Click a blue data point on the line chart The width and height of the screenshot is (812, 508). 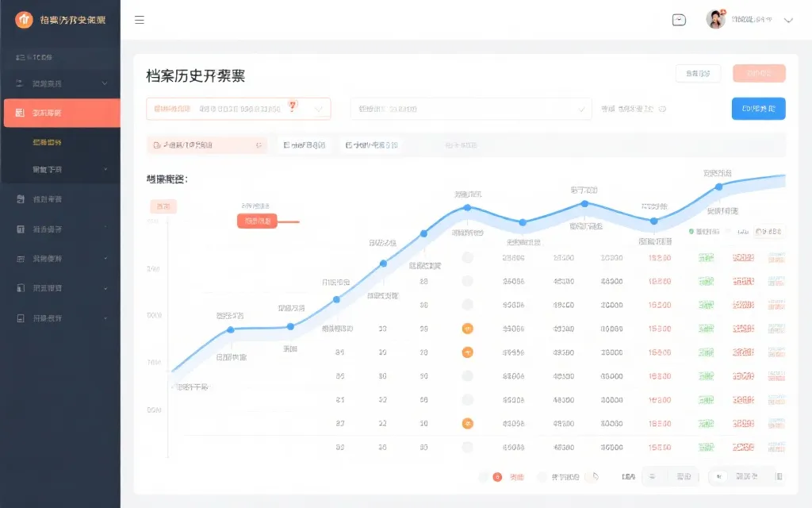pos(468,206)
